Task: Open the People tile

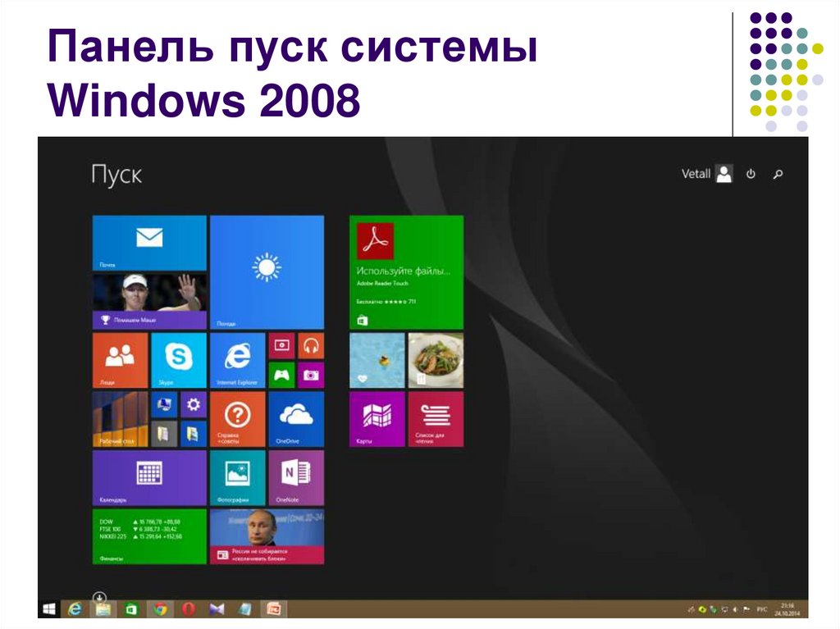Action: pyautogui.click(x=120, y=360)
